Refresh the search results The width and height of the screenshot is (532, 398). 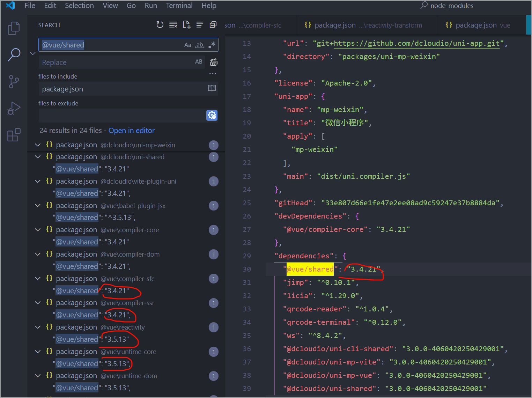(160, 25)
